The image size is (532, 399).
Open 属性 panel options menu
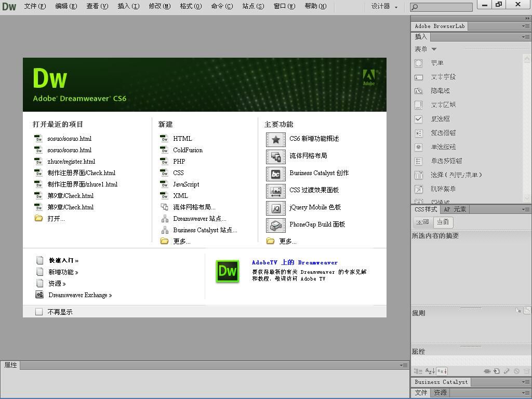tap(404, 365)
